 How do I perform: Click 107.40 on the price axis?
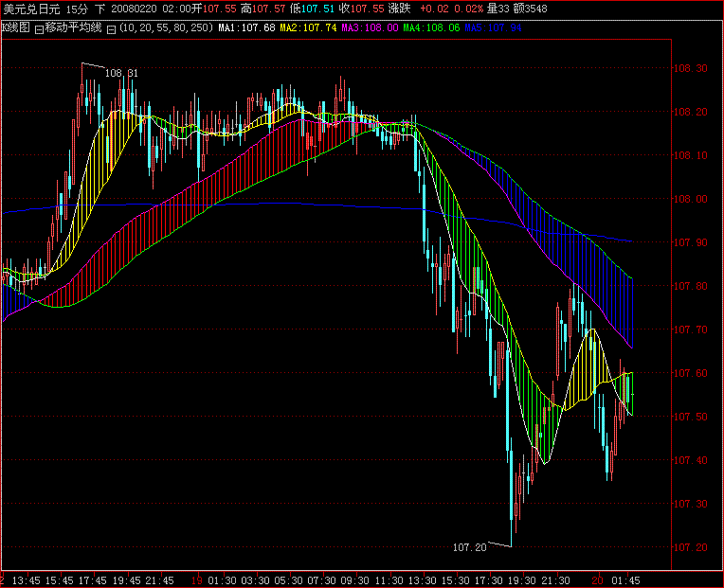[x=690, y=460]
